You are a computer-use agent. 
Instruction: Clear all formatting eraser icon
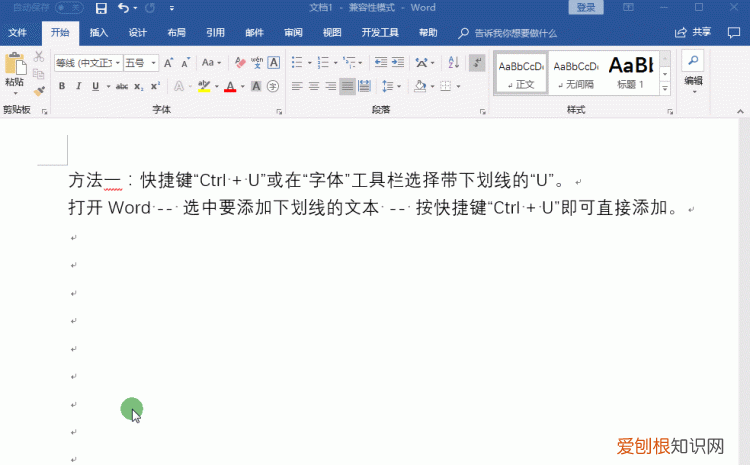[240, 63]
